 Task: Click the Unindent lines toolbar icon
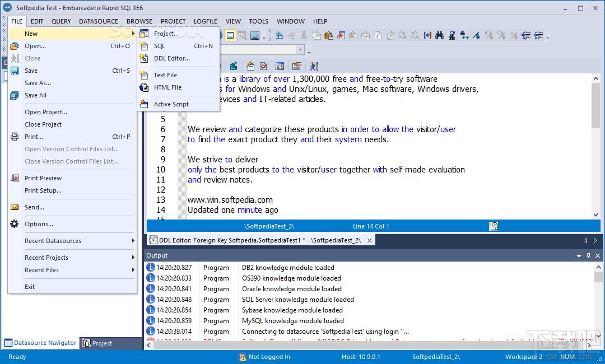[x=538, y=35]
